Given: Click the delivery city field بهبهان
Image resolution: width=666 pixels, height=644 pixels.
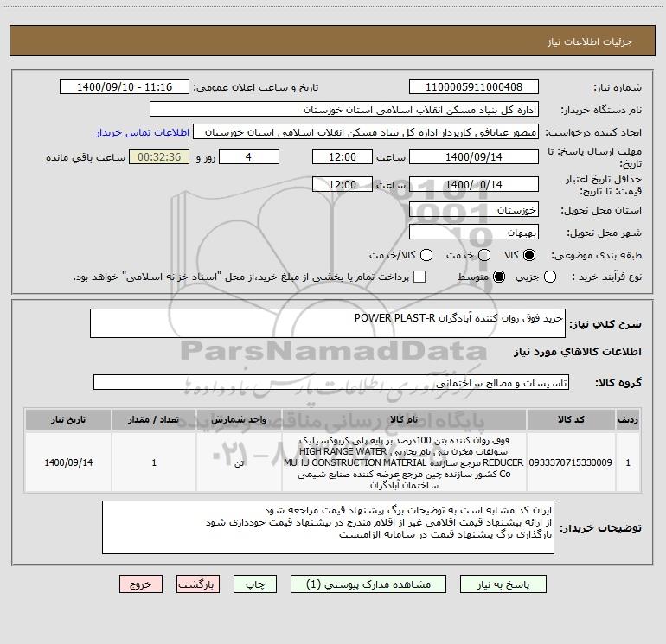Looking at the screenshot, I should [474, 233].
